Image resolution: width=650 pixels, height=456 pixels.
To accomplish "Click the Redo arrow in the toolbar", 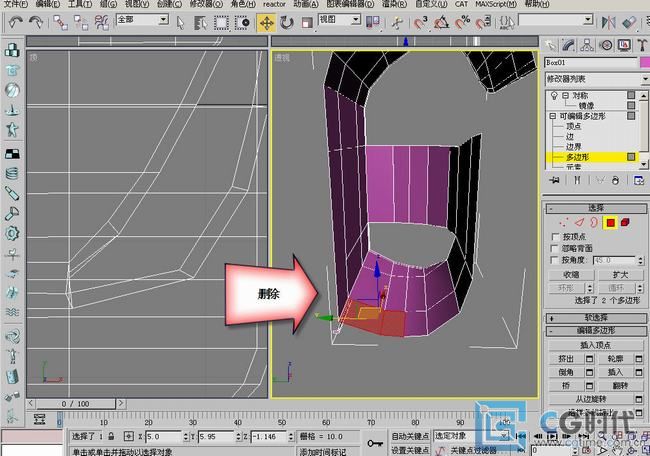I will (x=36, y=22).
